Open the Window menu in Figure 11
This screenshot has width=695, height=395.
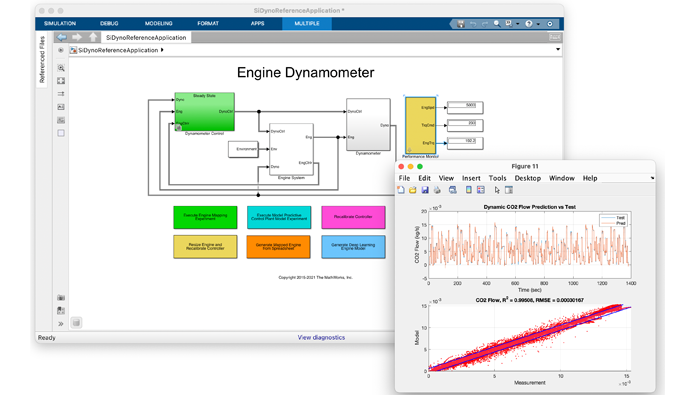[562, 178]
